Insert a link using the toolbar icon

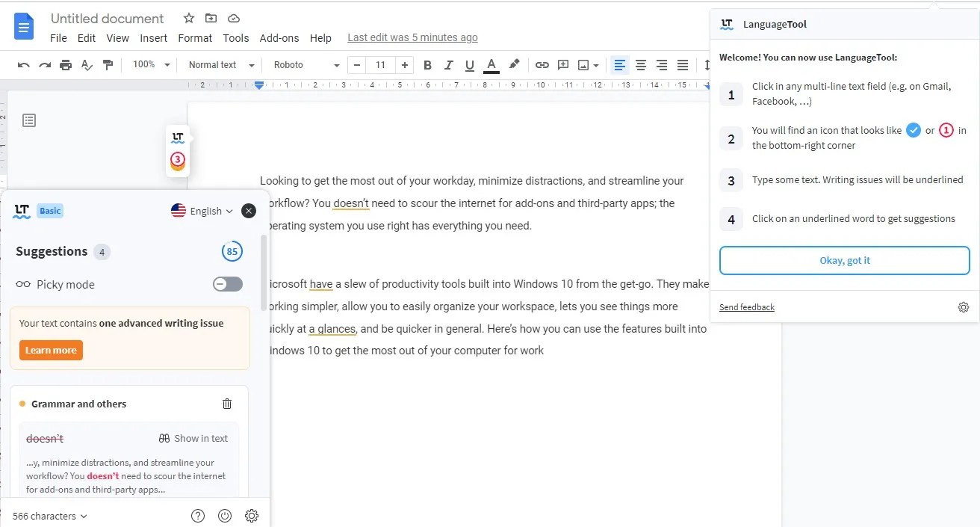542,64
